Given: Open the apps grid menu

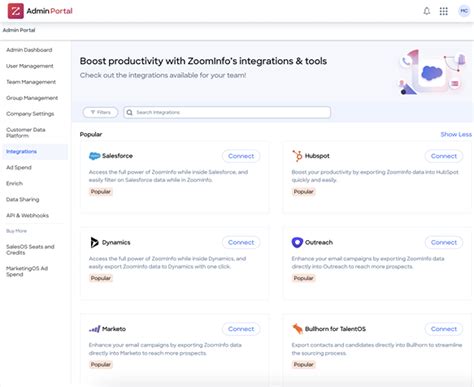Looking at the screenshot, I should click(x=443, y=11).
